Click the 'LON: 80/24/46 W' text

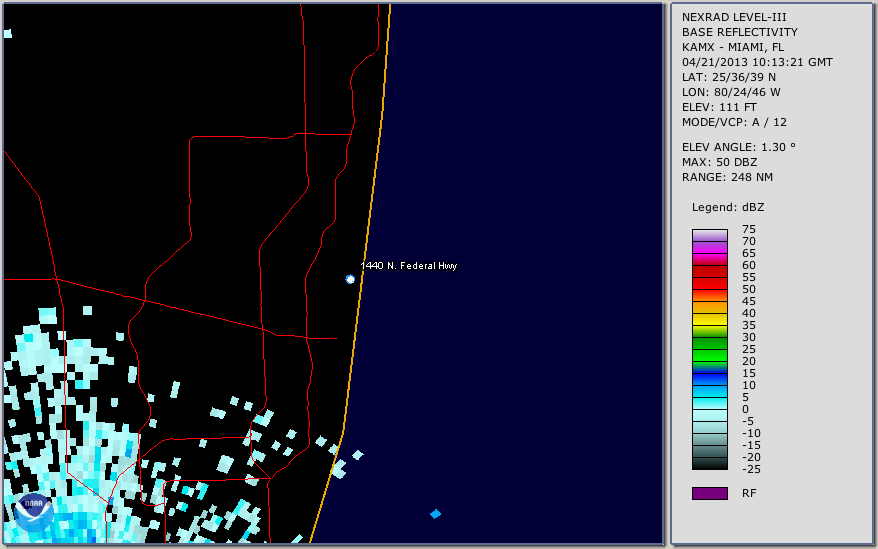(731, 92)
